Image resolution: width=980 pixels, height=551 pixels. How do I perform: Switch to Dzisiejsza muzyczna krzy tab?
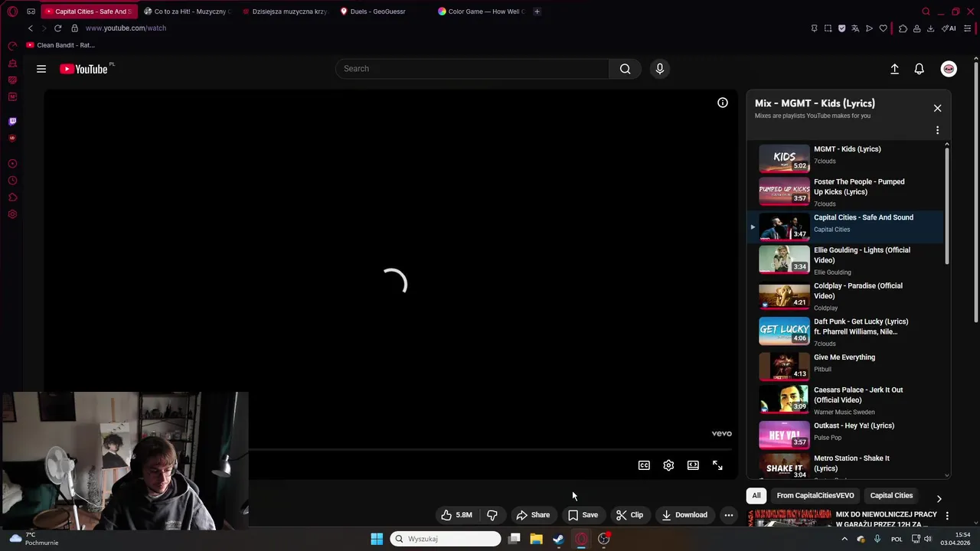286,11
